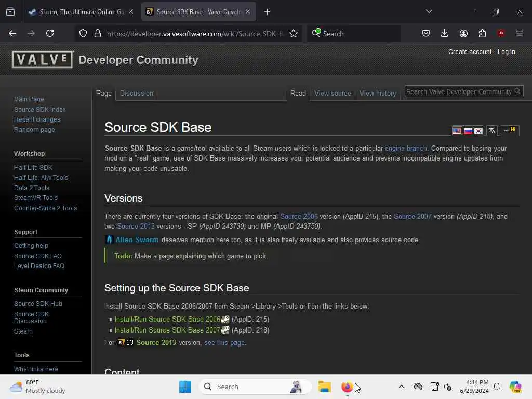This screenshot has height=399, width=532.
Task: Open the Firefox hamburger menu
Action: (x=520, y=33)
